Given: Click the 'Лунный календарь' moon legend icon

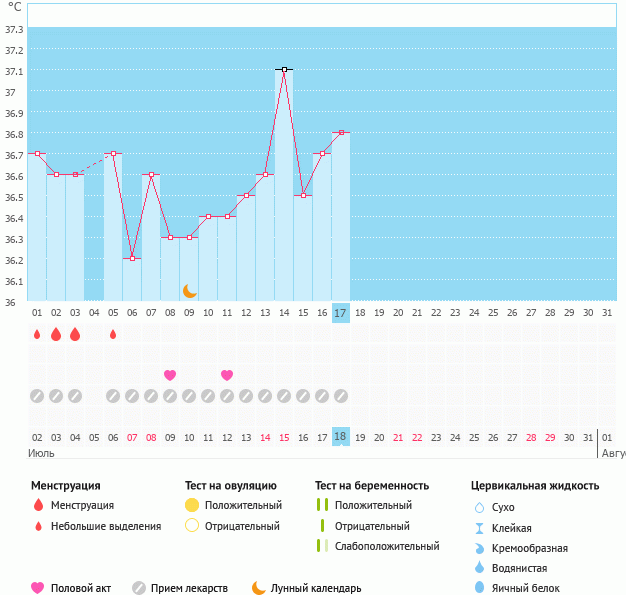Looking at the screenshot, I should click(259, 588).
